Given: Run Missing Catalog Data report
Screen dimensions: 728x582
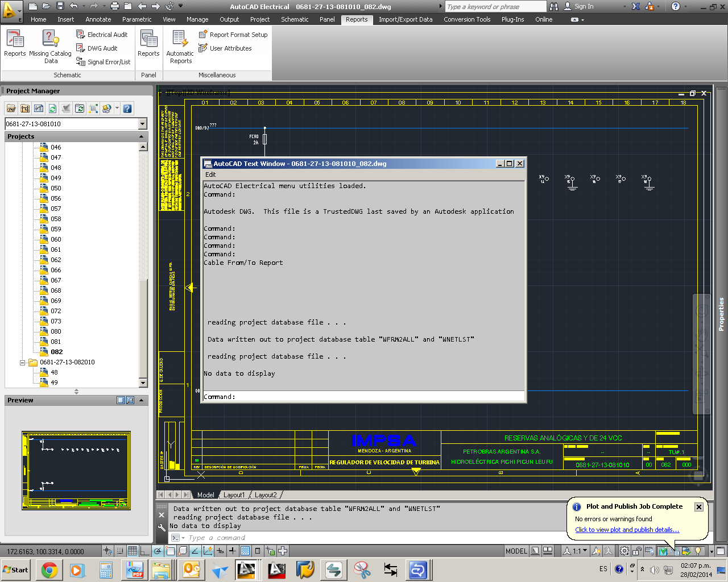Looking at the screenshot, I should point(50,47).
